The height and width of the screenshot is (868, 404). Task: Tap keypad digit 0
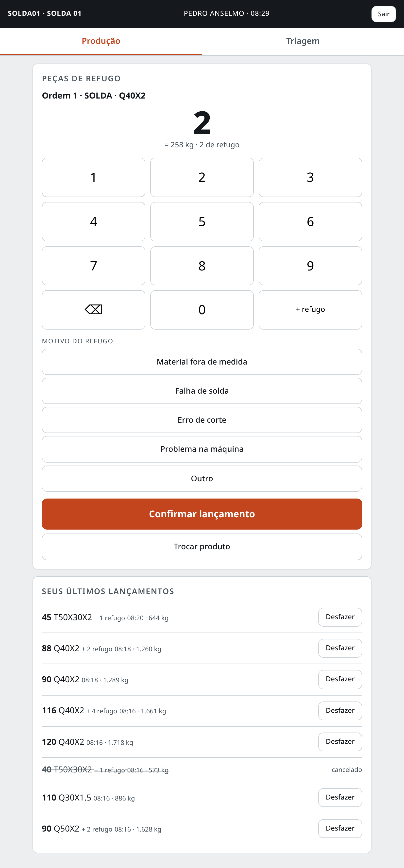pos(202,310)
